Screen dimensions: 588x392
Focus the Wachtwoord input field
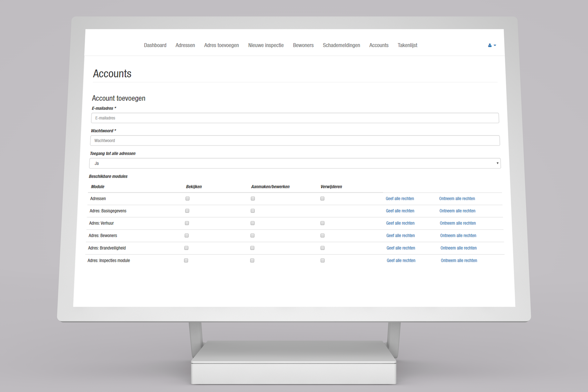295,141
